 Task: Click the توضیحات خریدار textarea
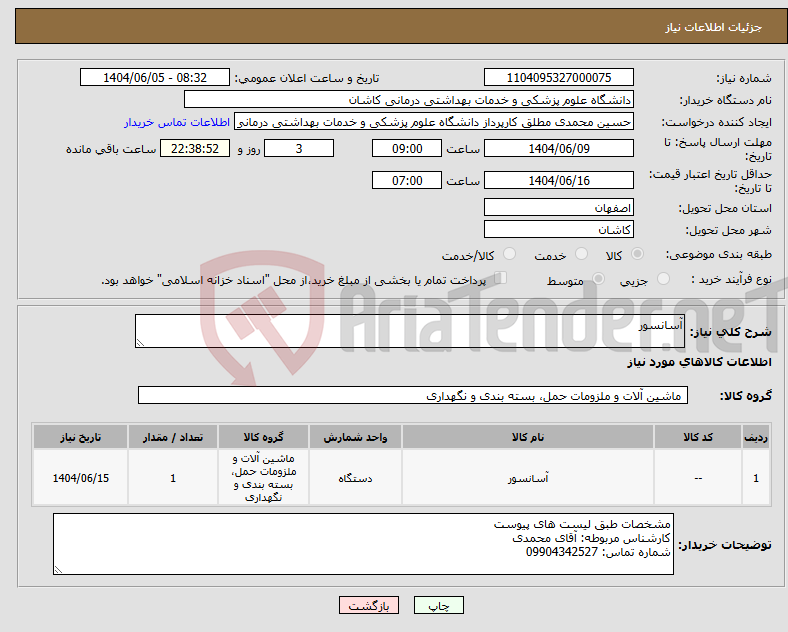pyautogui.click(x=363, y=544)
